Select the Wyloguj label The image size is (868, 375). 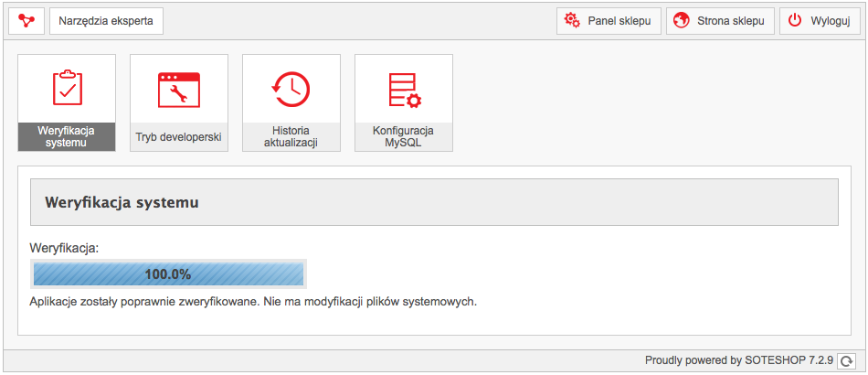pyautogui.click(x=831, y=21)
